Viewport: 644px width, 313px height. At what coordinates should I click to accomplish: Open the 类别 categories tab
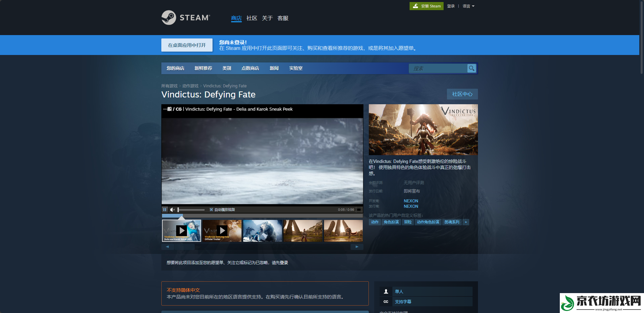pos(227,68)
